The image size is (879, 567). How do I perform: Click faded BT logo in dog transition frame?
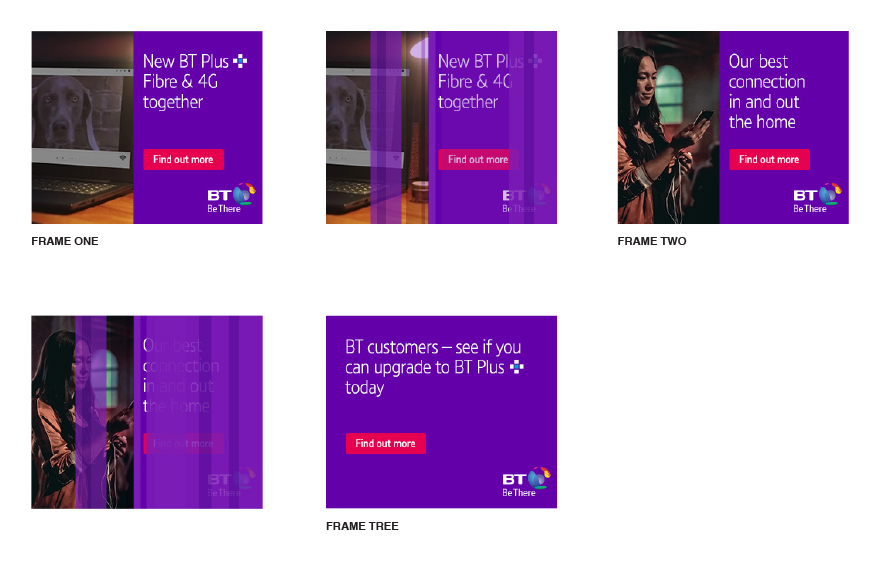pos(526,198)
